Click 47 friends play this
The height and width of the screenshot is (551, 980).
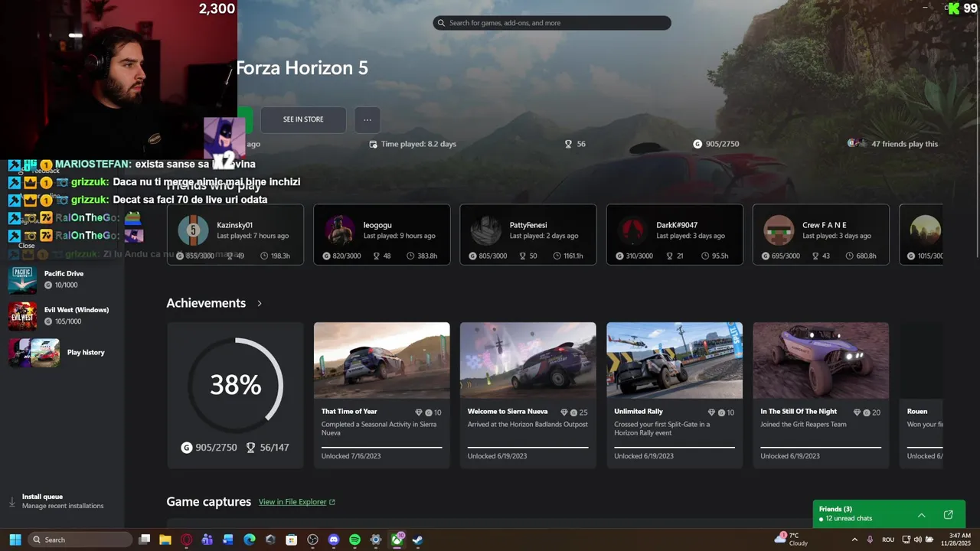(x=893, y=144)
